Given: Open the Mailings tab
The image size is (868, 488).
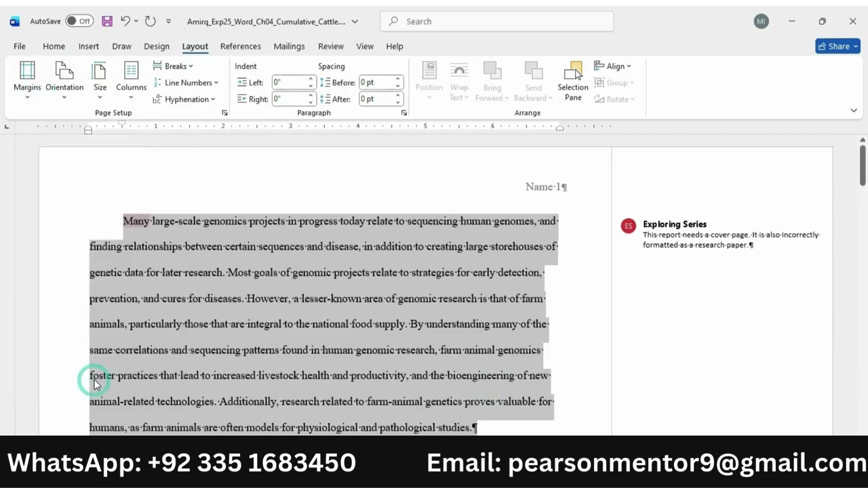Looking at the screenshot, I should (x=290, y=46).
